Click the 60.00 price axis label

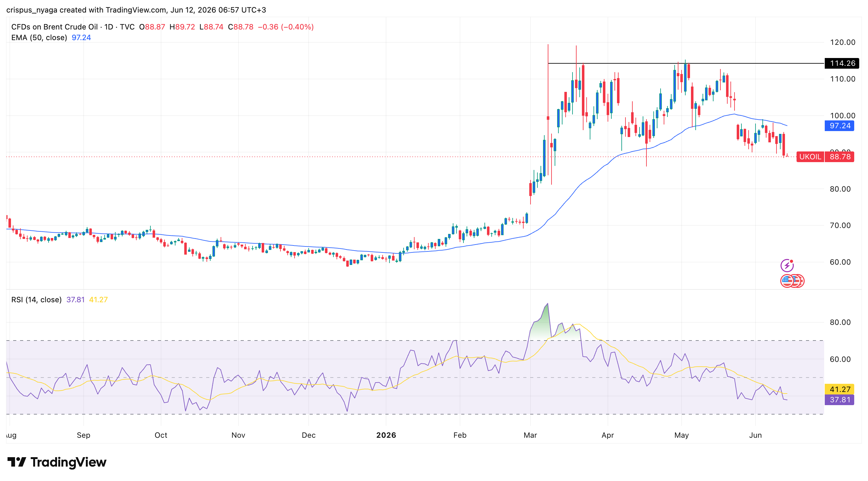click(x=840, y=262)
